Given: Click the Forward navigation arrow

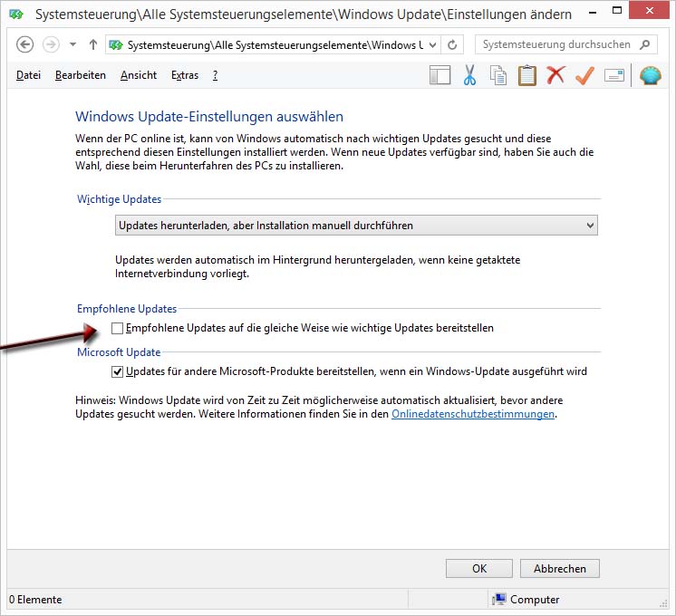Looking at the screenshot, I should [x=51, y=44].
